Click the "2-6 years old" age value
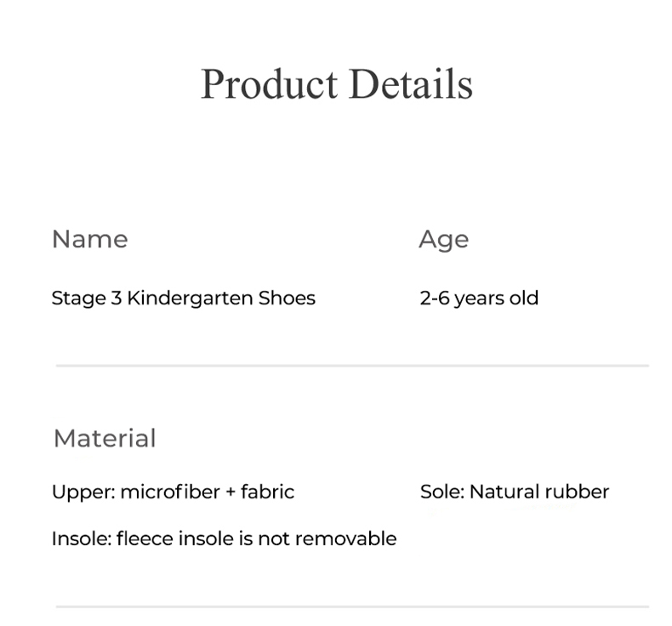The width and height of the screenshot is (672, 626). (x=479, y=298)
